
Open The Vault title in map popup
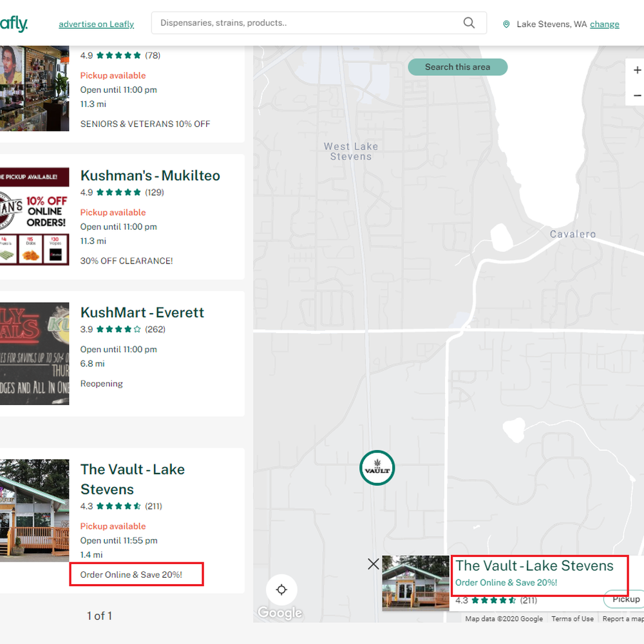click(534, 566)
